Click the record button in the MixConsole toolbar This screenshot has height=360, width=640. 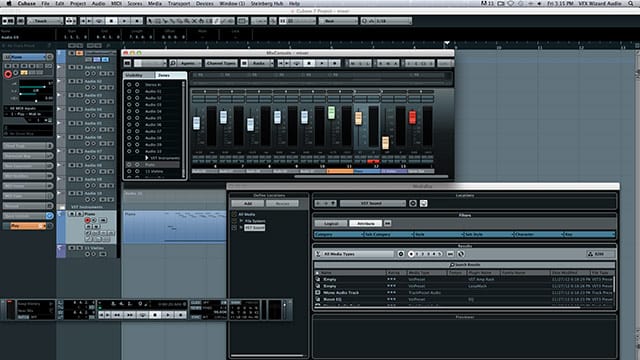(x=335, y=63)
